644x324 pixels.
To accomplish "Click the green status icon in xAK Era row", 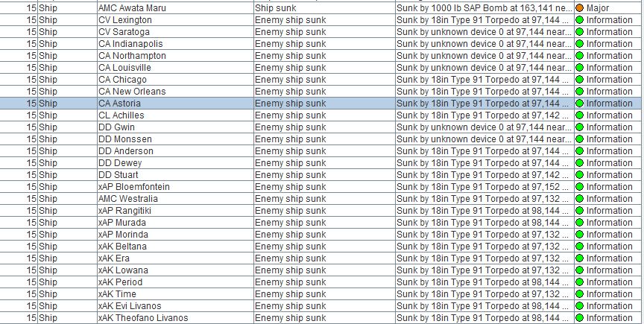I will click(579, 258).
